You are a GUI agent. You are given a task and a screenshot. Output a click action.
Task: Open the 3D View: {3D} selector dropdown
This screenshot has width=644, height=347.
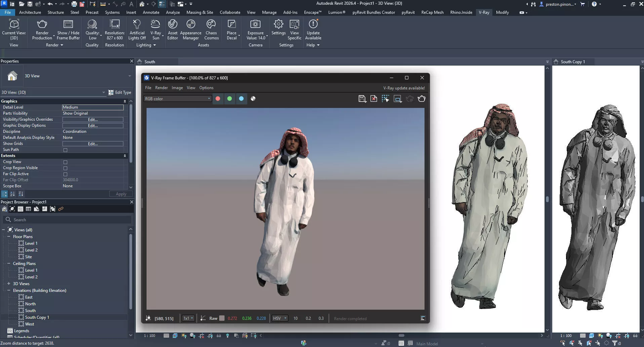(53, 92)
